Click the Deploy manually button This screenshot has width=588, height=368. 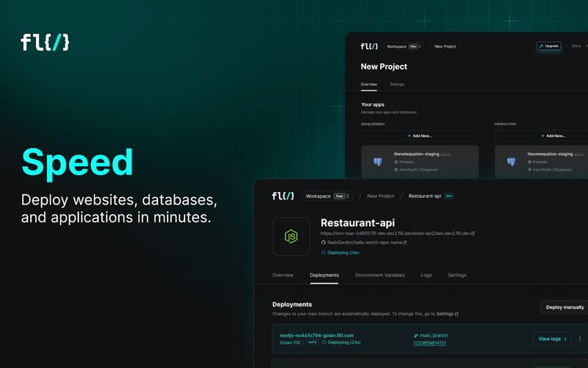564,307
